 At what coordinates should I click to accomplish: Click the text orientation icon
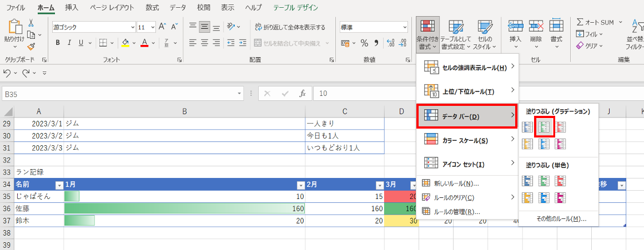click(x=231, y=27)
